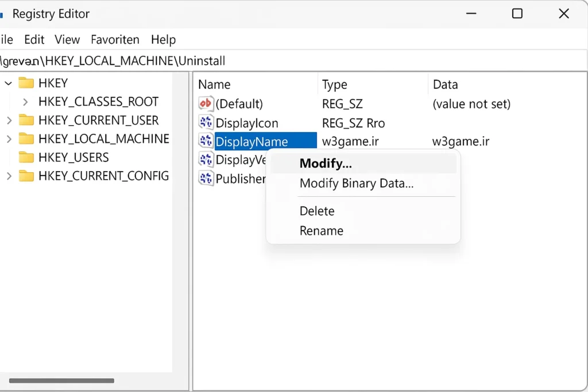Select the HKEY_USERS tree item

coord(73,157)
